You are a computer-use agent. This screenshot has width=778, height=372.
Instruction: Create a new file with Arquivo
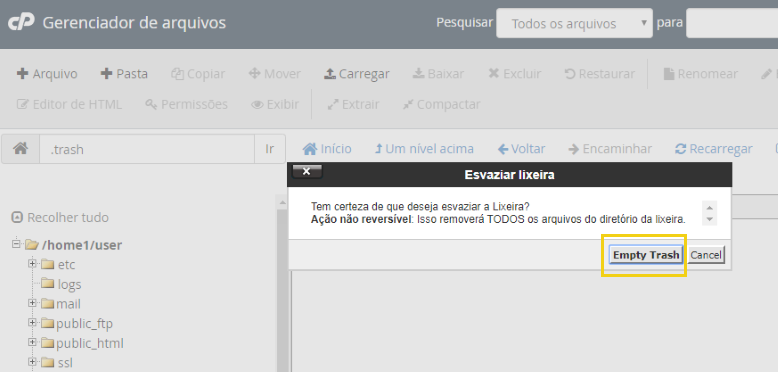click(47, 74)
